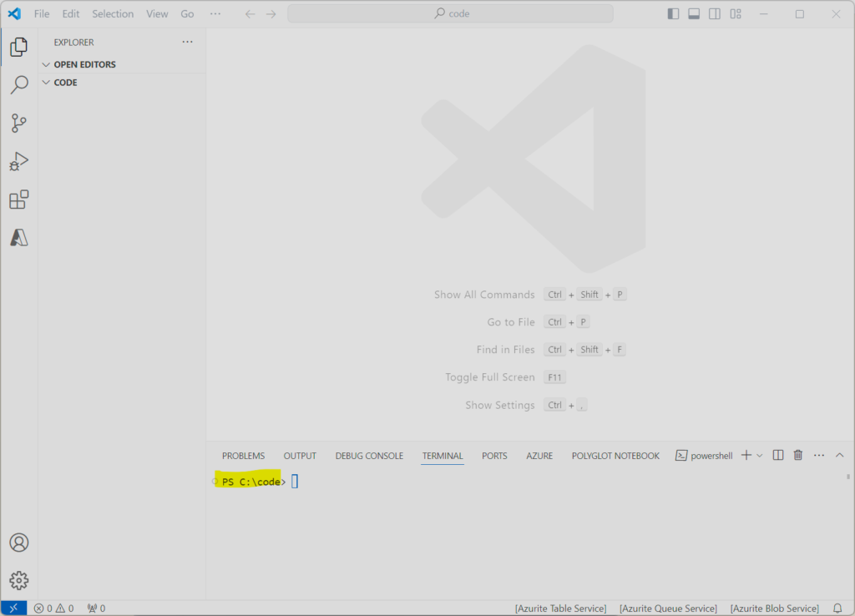The width and height of the screenshot is (855, 616).
Task: Open the Search view in activity bar
Action: [18, 85]
